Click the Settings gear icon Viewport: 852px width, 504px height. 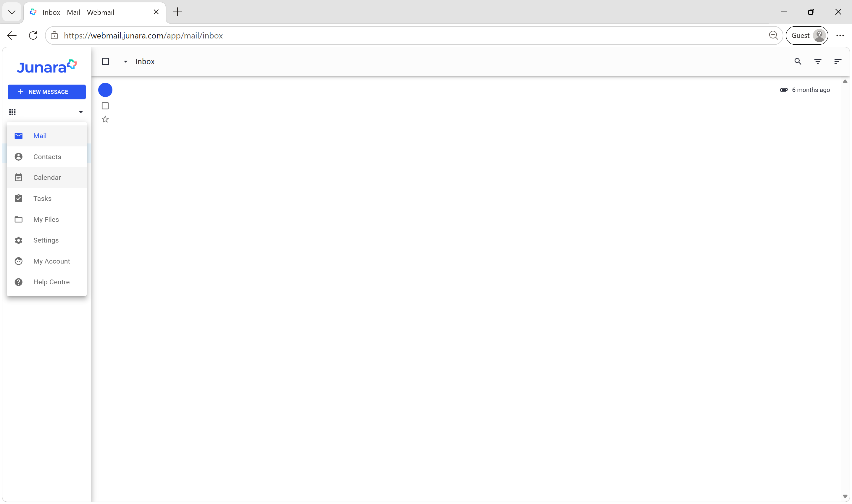19,240
